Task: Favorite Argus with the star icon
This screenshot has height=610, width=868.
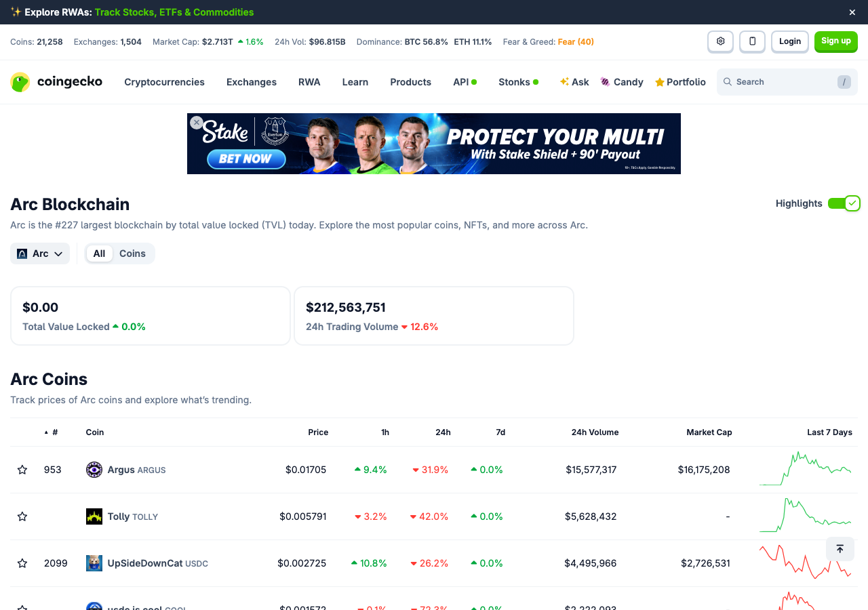Action: [x=22, y=470]
